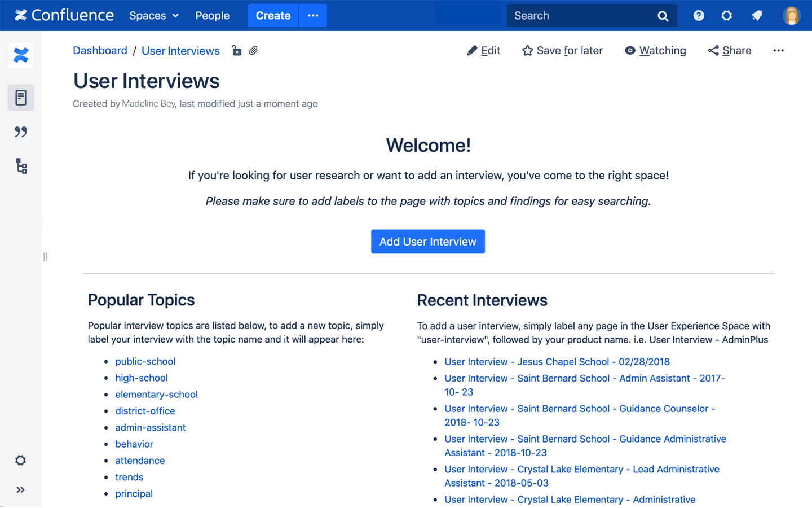The height and width of the screenshot is (508, 812).
Task: Click the Share button
Action: tap(730, 51)
